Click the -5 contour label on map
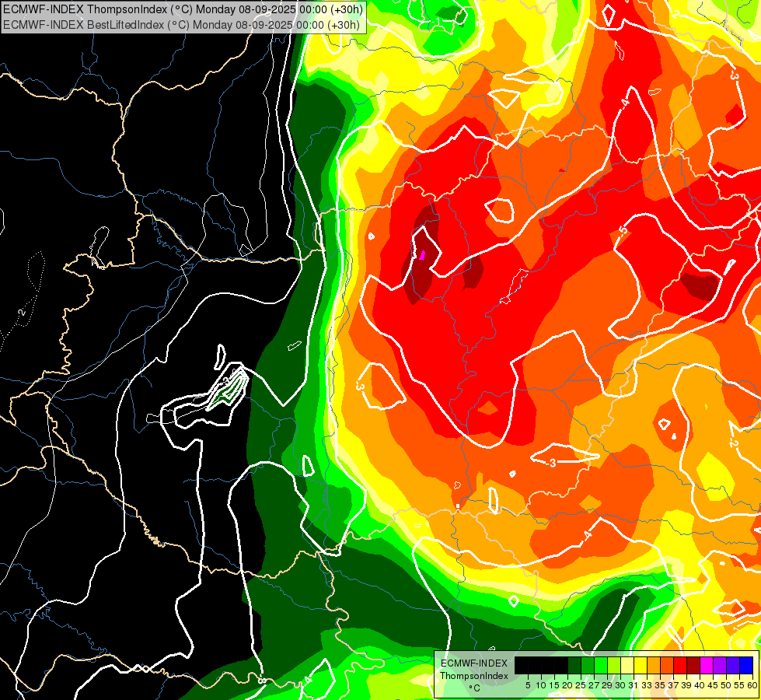This screenshot has height=700, width=761. coord(623,229)
